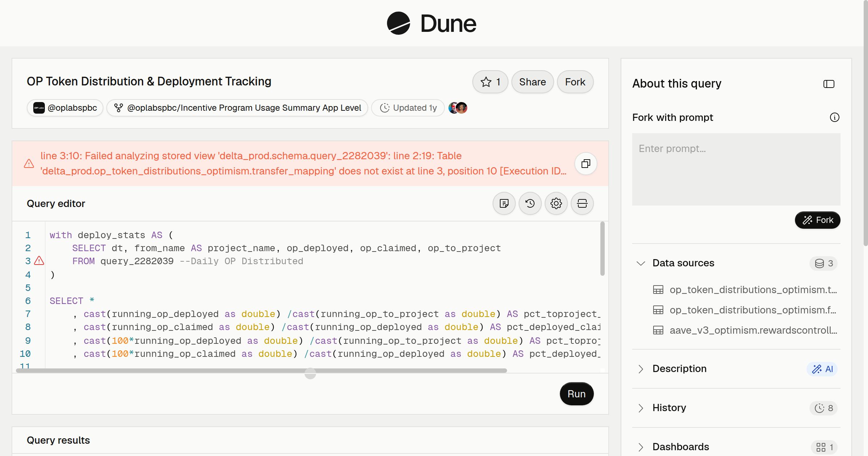Viewport: 868px width, 456px height.
Task: Click the 'FROM query_2282039' code line
Action: (188, 261)
